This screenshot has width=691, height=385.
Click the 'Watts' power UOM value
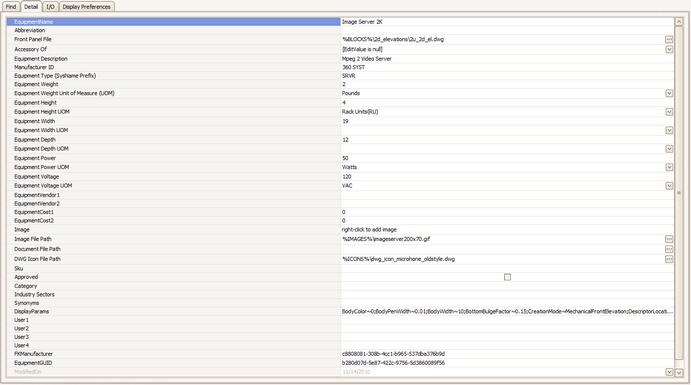click(x=349, y=167)
